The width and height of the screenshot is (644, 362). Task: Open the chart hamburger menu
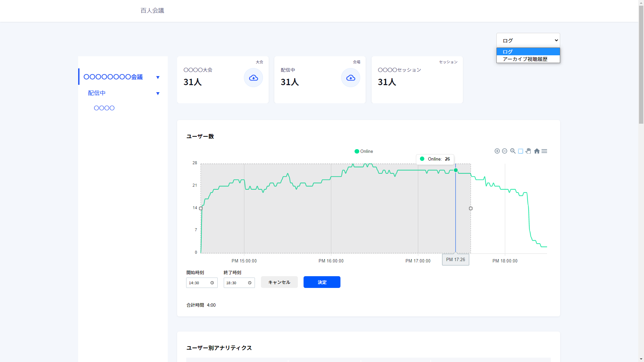[x=544, y=151]
